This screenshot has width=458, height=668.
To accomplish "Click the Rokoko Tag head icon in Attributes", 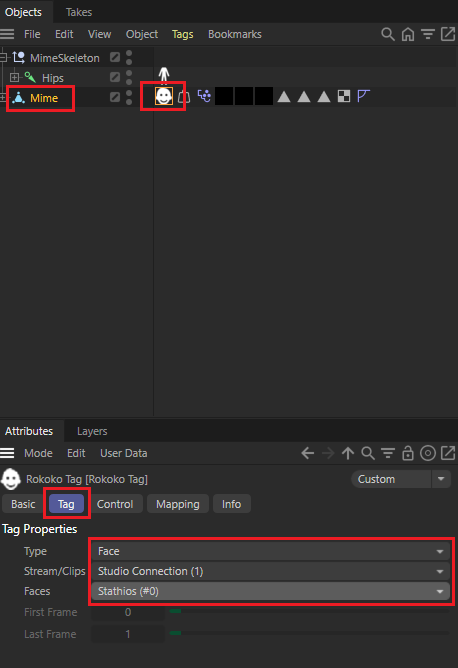I will coord(11,479).
